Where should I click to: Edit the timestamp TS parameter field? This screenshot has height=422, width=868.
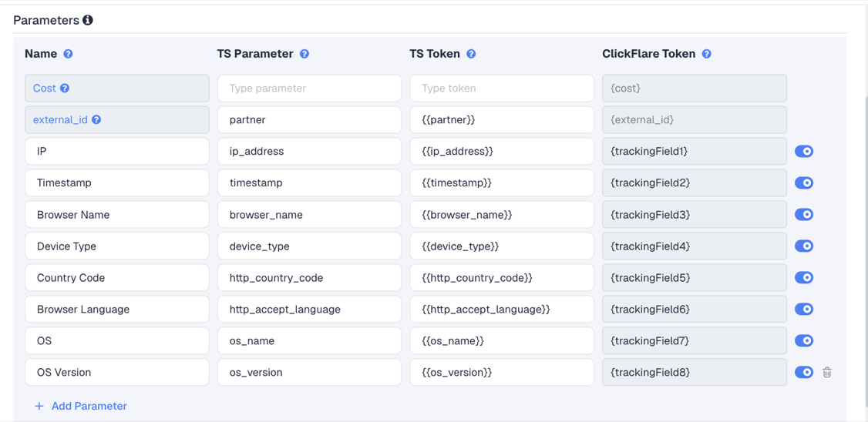(x=309, y=183)
